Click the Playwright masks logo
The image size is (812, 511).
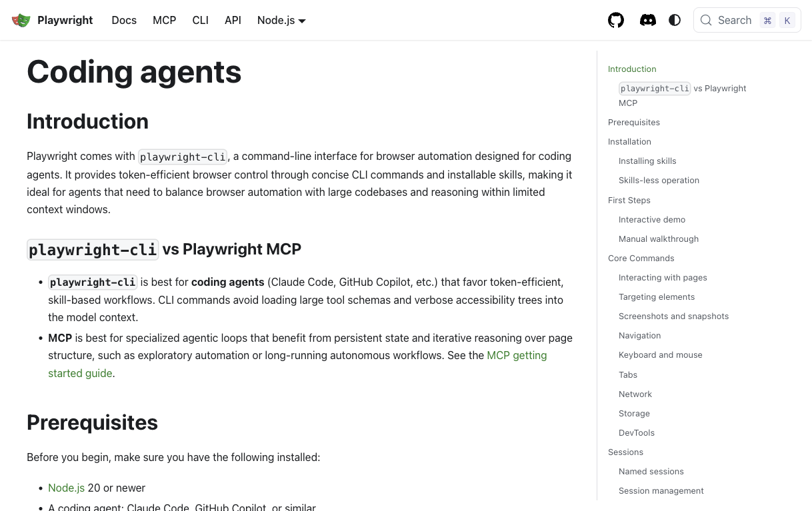(21, 20)
